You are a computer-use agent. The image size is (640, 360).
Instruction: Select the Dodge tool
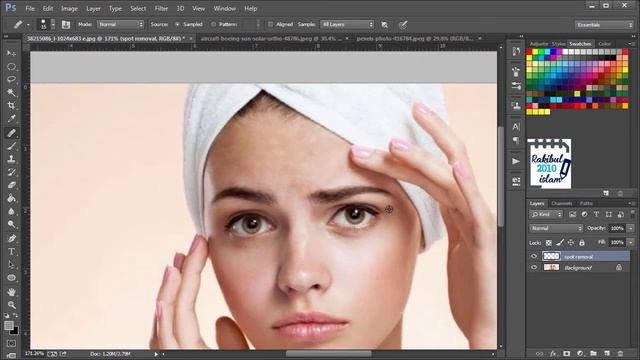tap(11, 224)
